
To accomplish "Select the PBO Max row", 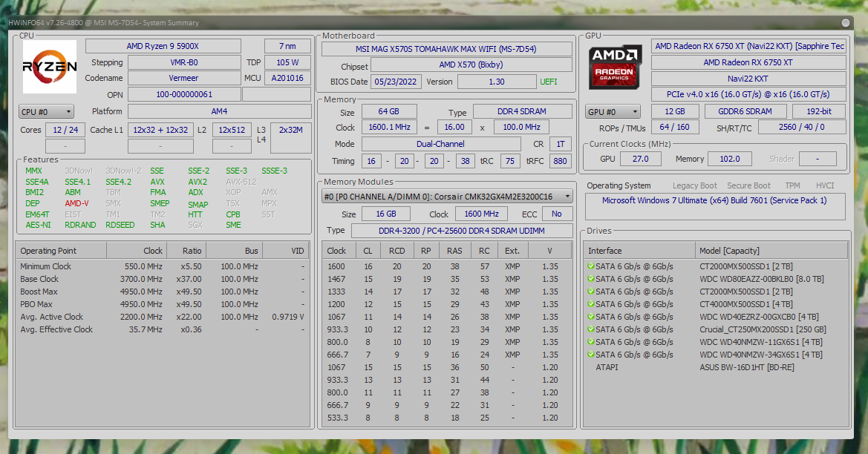I will [x=162, y=304].
